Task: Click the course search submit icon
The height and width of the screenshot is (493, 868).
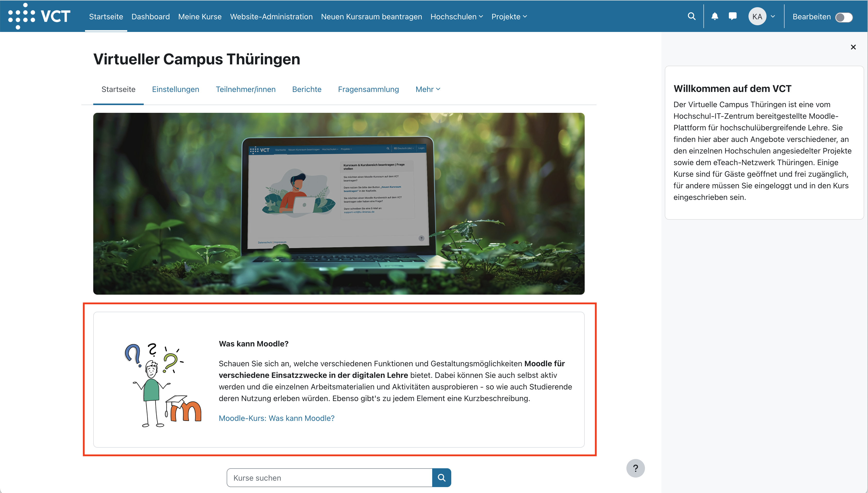Action: click(x=441, y=478)
